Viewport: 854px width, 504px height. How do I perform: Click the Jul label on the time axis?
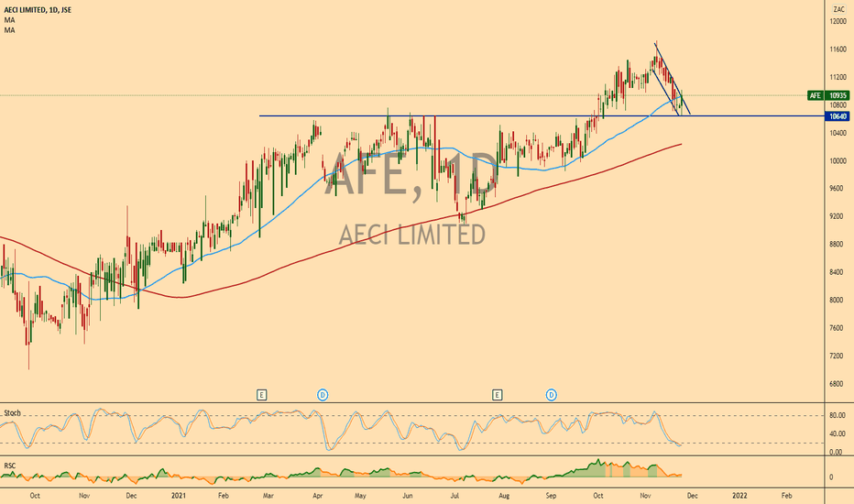(456, 495)
